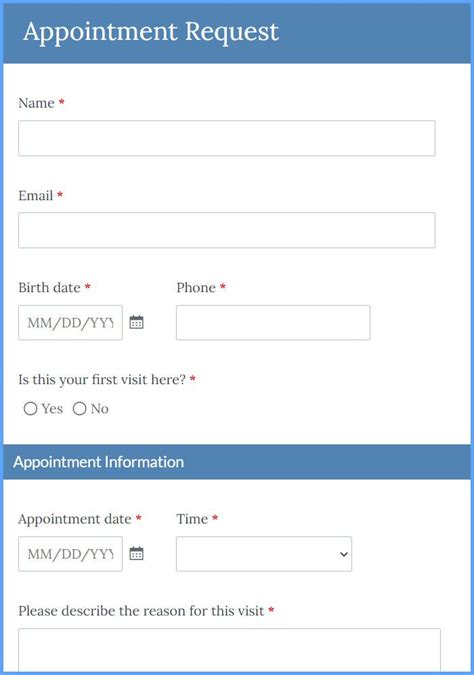The width and height of the screenshot is (474, 675).
Task: Select No for first visit
Action: click(79, 409)
